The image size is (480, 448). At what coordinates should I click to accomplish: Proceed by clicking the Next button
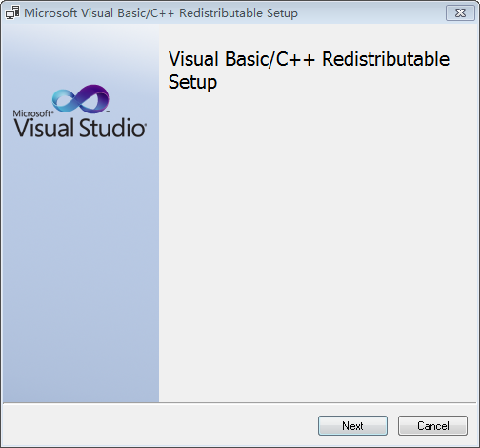pos(352,425)
